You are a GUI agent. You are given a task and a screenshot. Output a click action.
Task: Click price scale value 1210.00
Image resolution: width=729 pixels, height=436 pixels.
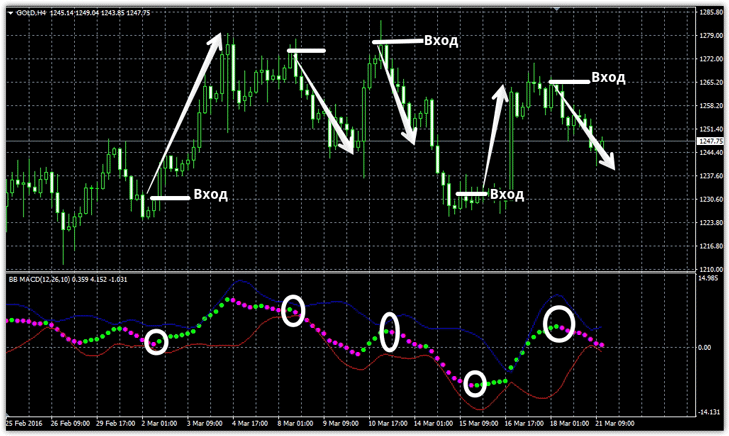[711, 269]
